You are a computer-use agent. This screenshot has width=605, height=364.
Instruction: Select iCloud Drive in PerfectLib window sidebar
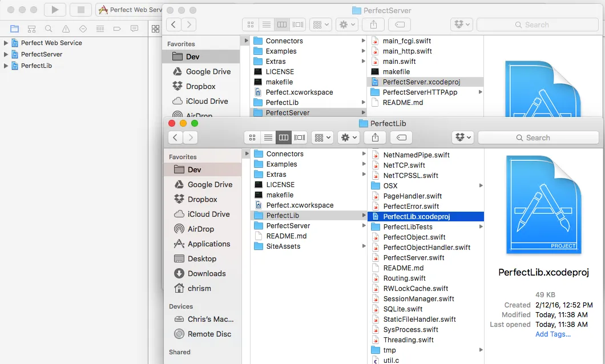click(203, 215)
